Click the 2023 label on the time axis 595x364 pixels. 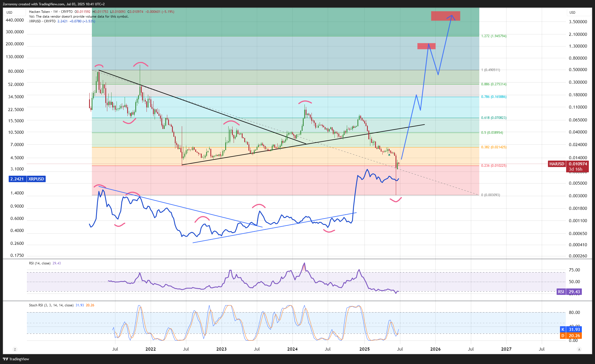point(222,349)
